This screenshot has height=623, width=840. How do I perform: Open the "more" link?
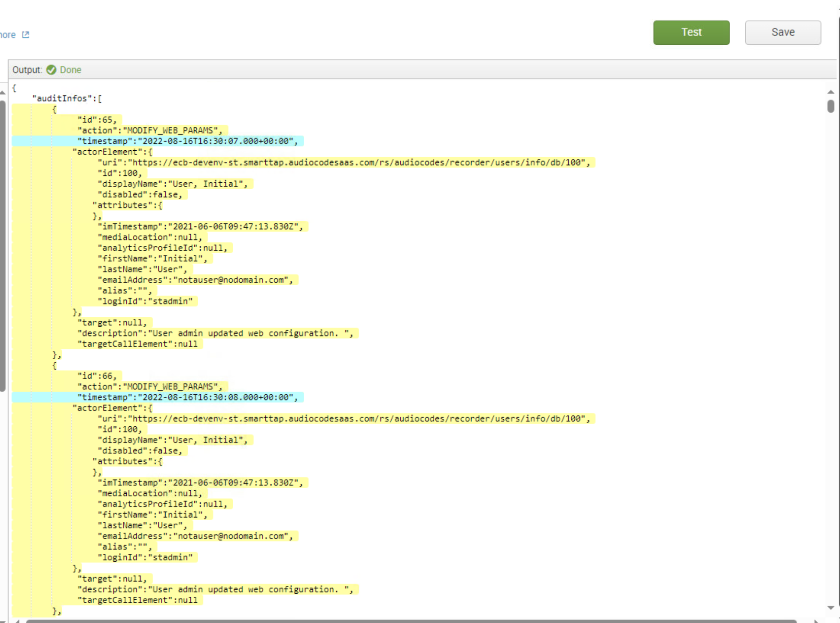click(7, 35)
